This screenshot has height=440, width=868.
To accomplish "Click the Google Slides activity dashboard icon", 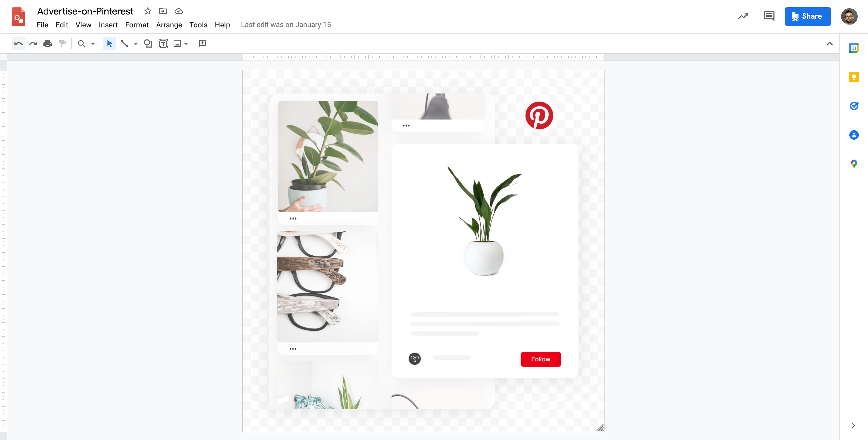I will 742,16.
